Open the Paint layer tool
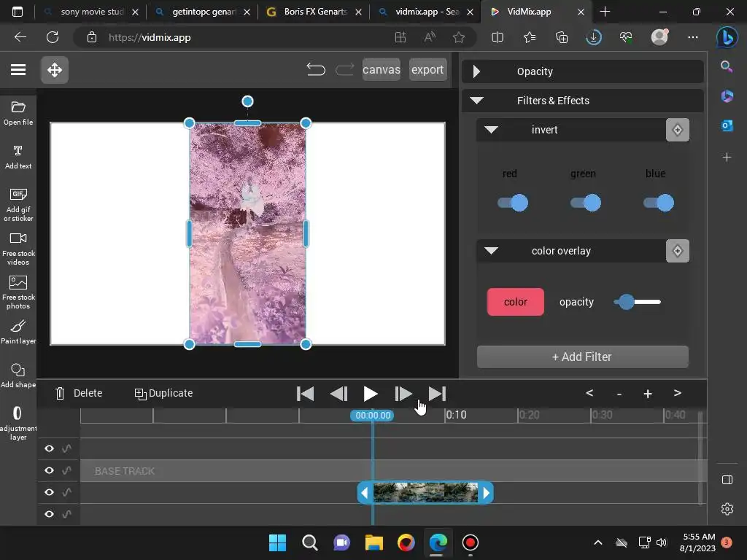747x560 pixels. click(x=18, y=326)
